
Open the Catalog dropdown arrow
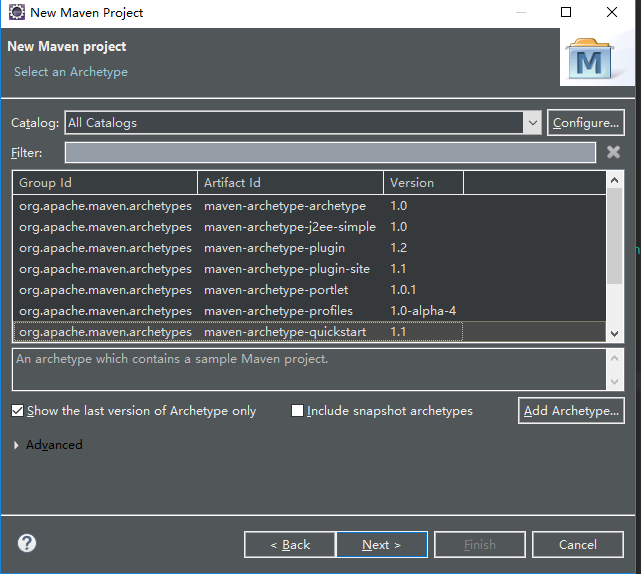tap(532, 123)
